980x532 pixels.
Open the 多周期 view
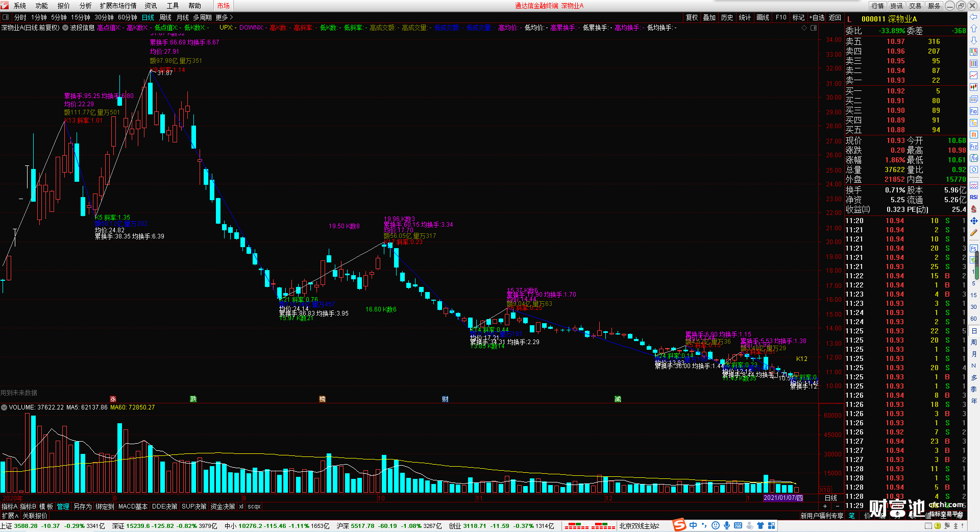(x=202, y=17)
